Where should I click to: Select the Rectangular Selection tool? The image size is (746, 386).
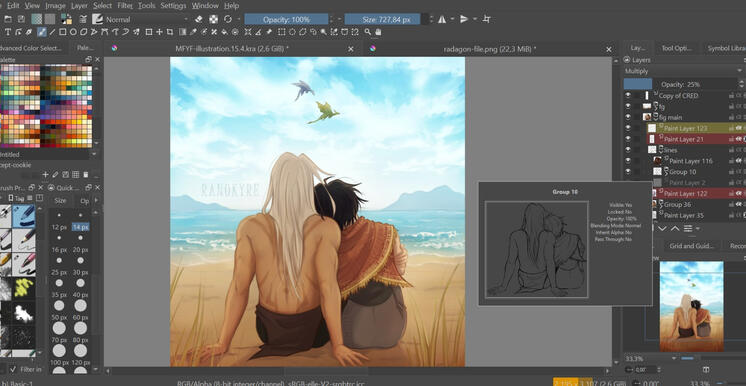pos(281,32)
